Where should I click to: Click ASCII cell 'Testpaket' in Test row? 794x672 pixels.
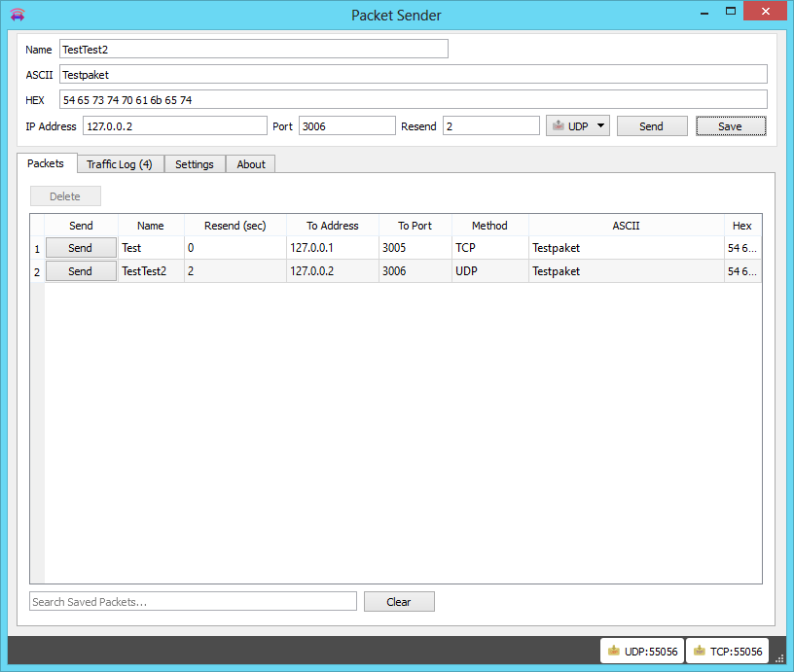coord(627,248)
